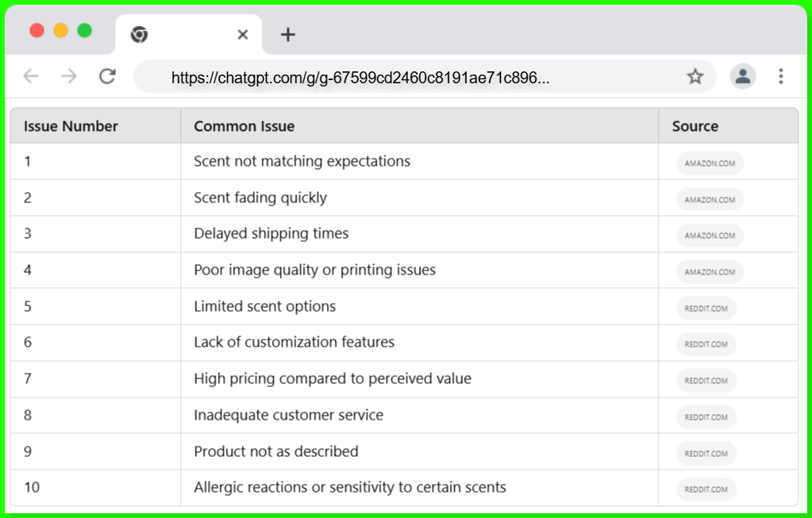Open REDDIT.COM source for allergic reactions row

pyautogui.click(x=706, y=489)
